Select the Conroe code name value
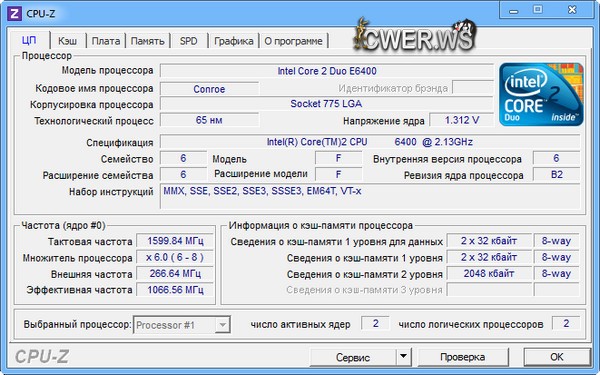600x375 pixels. [x=209, y=89]
